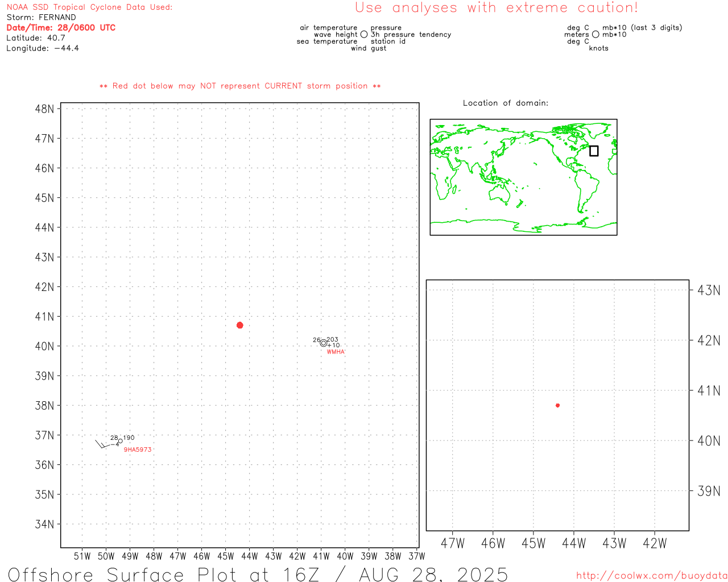
Task: Select the WMHA station circle marker
Action: click(323, 343)
